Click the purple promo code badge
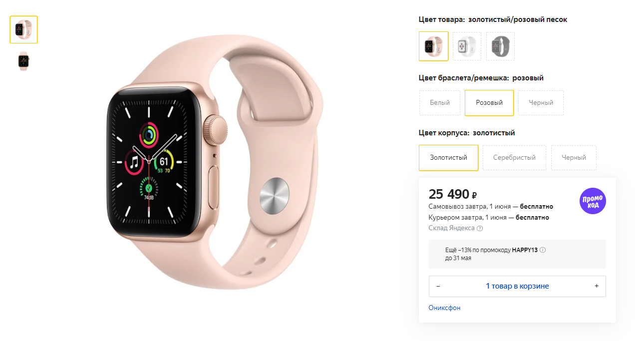Image resolution: width=644 pixels, height=341 pixels. (x=593, y=201)
